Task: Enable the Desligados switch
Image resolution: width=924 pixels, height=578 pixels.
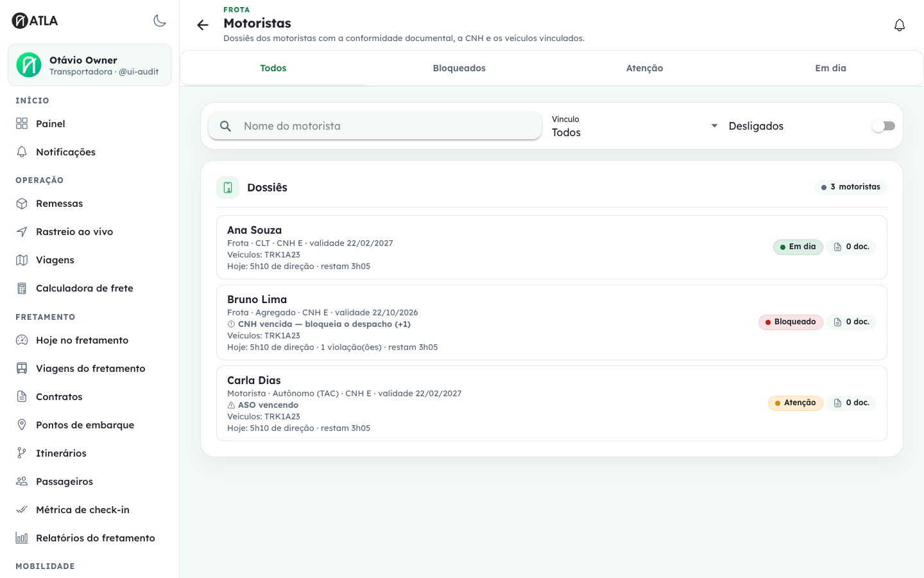Action: [x=884, y=126]
